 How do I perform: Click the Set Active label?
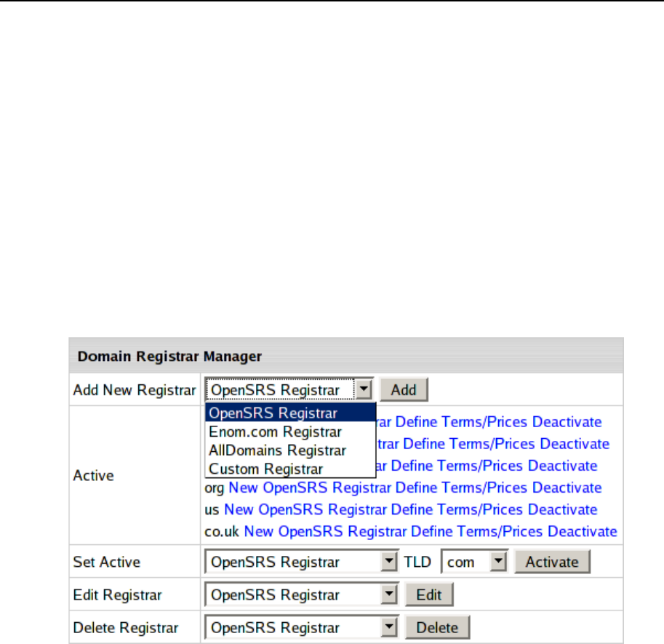pos(106,562)
